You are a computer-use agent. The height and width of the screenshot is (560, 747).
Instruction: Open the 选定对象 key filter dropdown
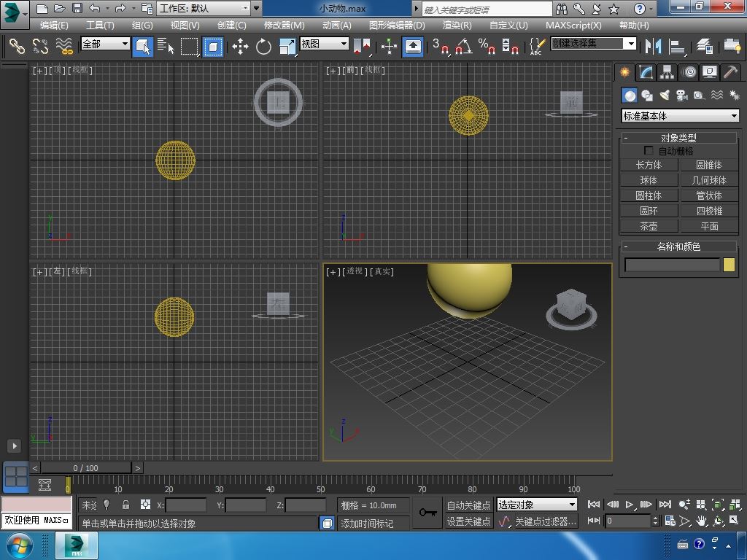coord(537,505)
